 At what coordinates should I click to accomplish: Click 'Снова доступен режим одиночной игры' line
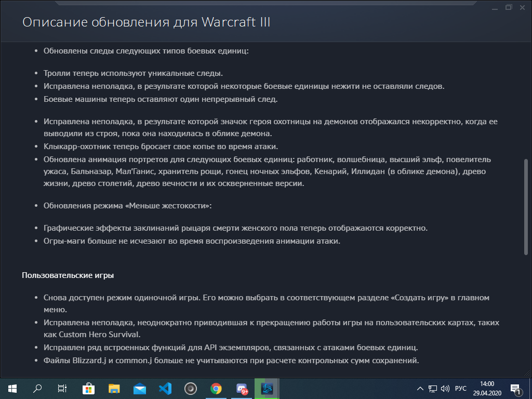click(267, 303)
